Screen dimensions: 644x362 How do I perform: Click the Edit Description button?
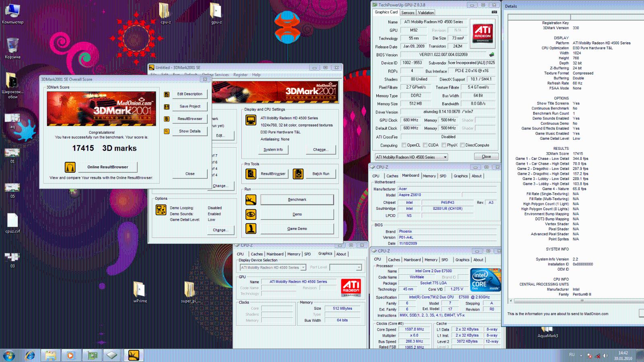point(190,94)
